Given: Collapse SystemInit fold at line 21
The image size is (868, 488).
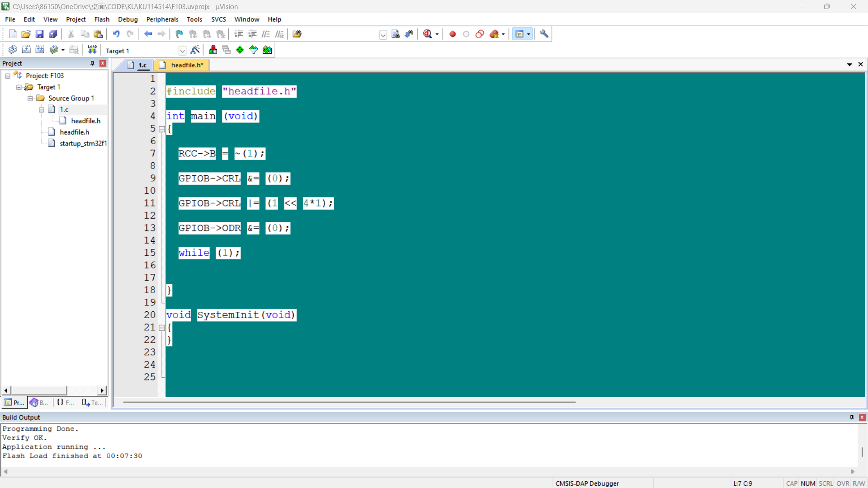Looking at the screenshot, I should pos(162,328).
